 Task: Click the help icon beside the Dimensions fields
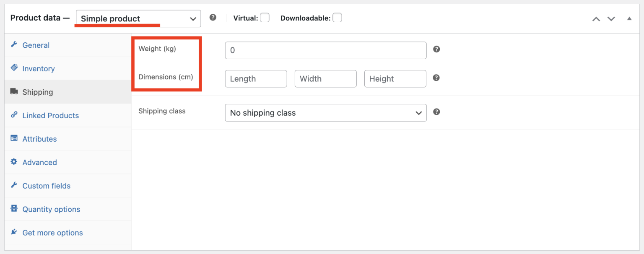[436, 78]
